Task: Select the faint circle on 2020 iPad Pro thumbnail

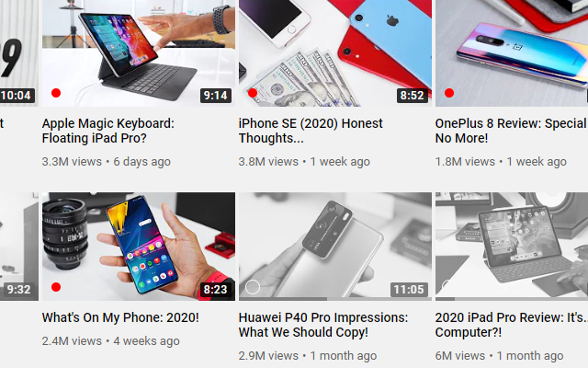Action: [x=449, y=286]
